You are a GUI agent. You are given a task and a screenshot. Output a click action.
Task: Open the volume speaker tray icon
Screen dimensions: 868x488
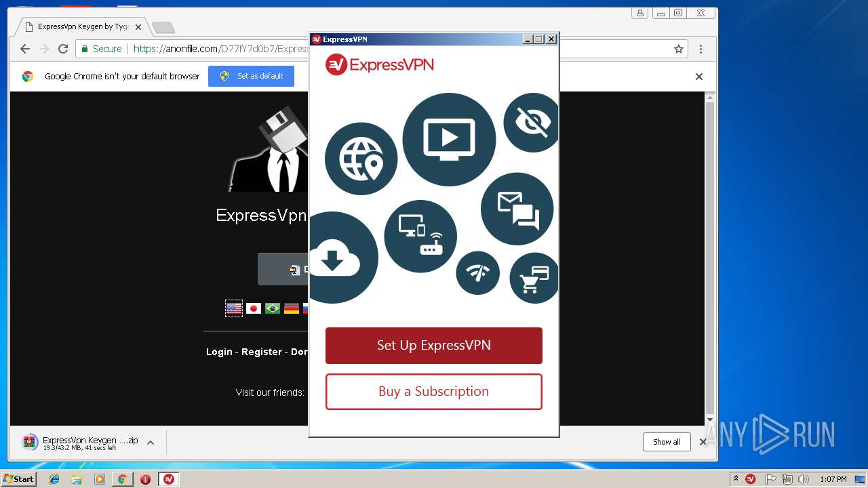pos(804,479)
